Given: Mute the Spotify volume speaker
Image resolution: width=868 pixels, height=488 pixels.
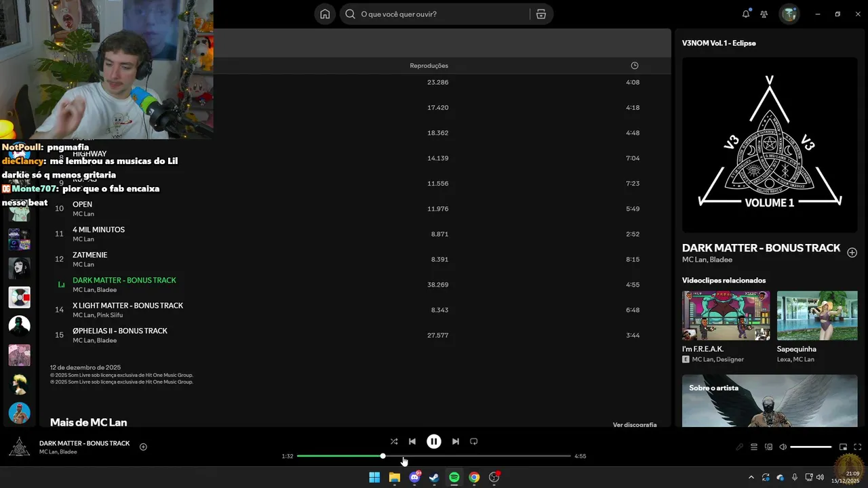Looking at the screenshot, I should 783,447.
